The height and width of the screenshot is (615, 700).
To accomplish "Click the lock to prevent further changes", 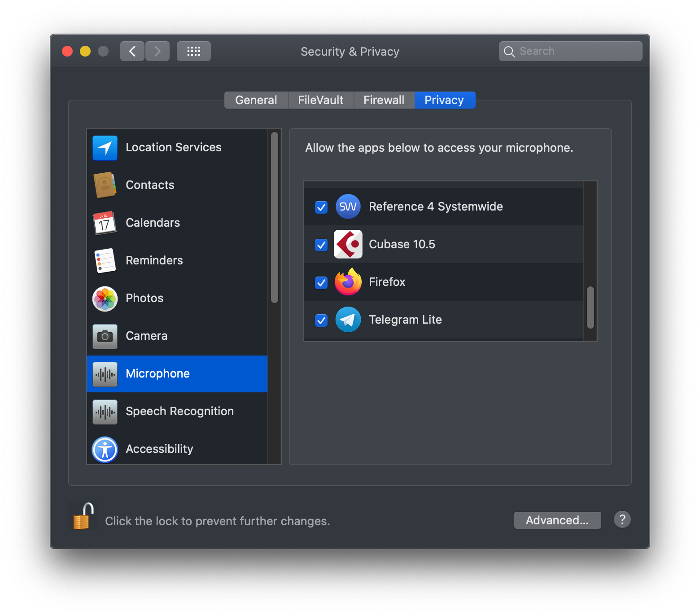I will click(83, 516).
